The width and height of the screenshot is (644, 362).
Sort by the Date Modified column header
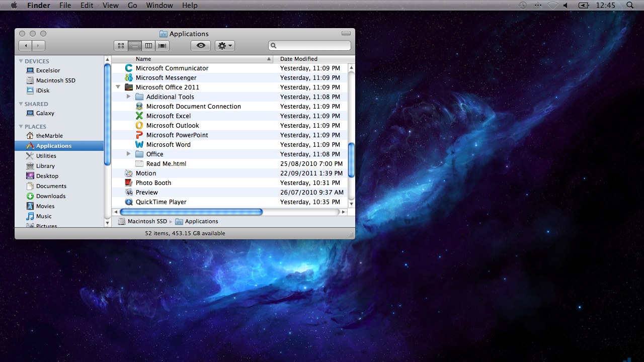coord(310,59)
